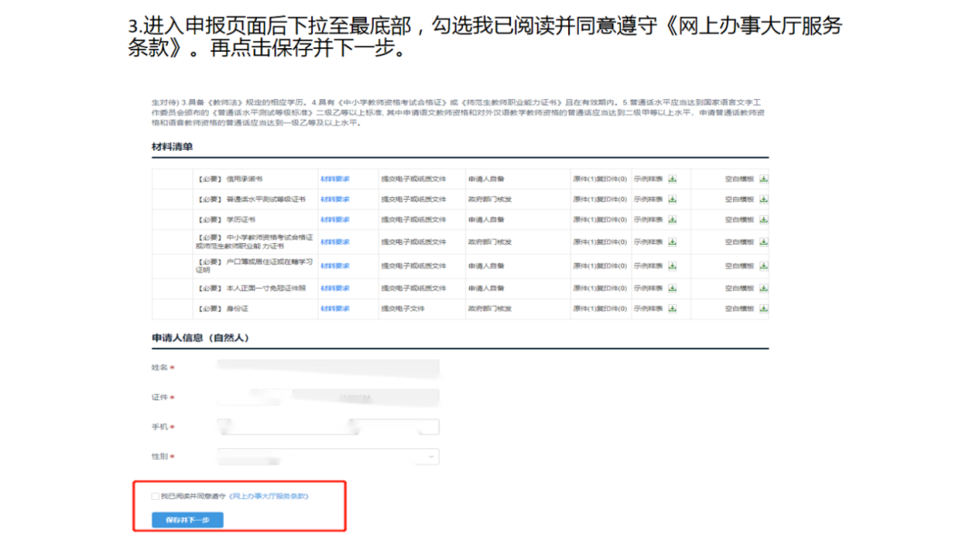Download 空白模板 for 信用承诺书 row

[763, 179]
